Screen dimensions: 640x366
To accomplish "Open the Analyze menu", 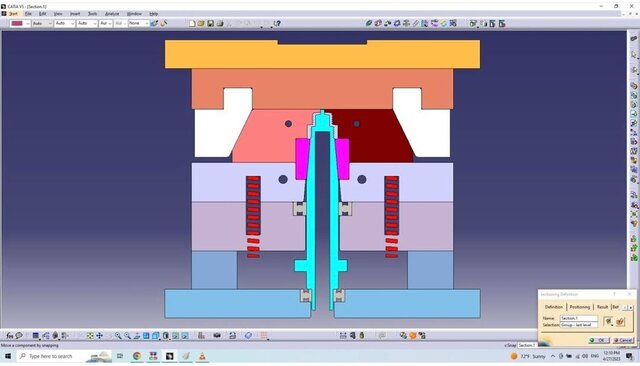I will 112,14.
